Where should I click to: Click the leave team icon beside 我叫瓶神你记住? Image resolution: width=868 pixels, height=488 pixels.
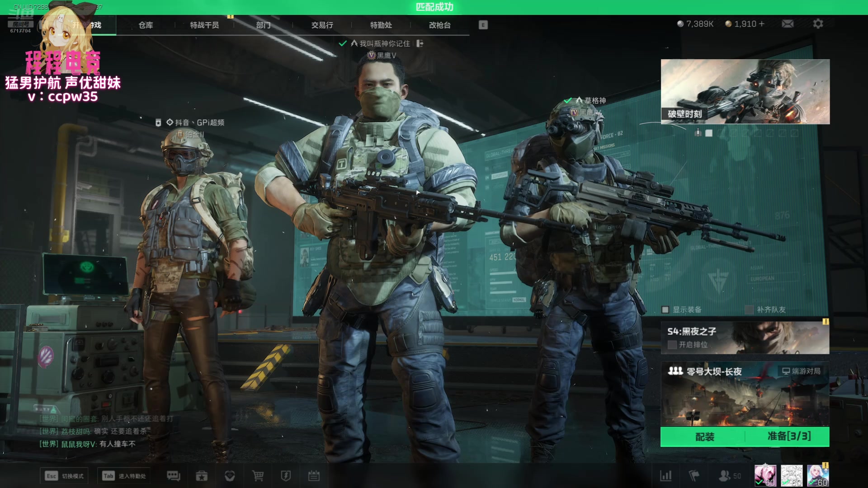point(420,43)
